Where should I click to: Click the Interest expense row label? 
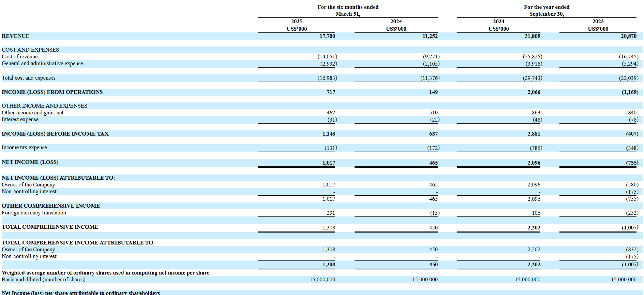click(20, 120)
